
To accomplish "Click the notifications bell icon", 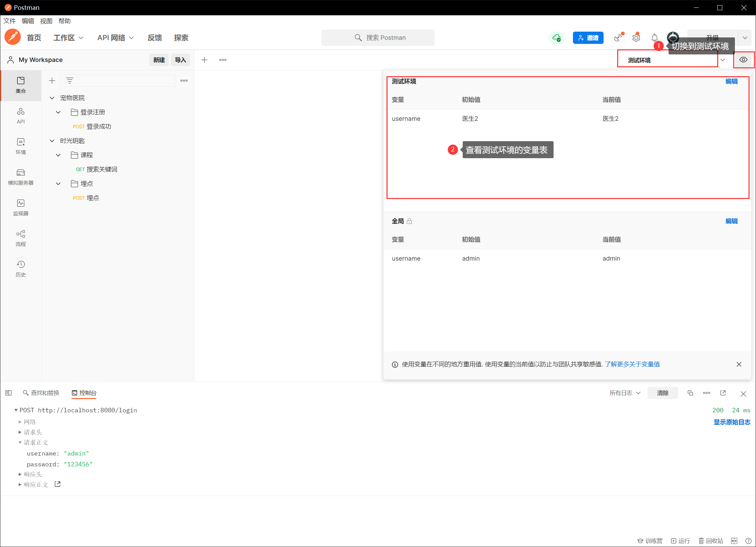I will [x=654, y=38].
